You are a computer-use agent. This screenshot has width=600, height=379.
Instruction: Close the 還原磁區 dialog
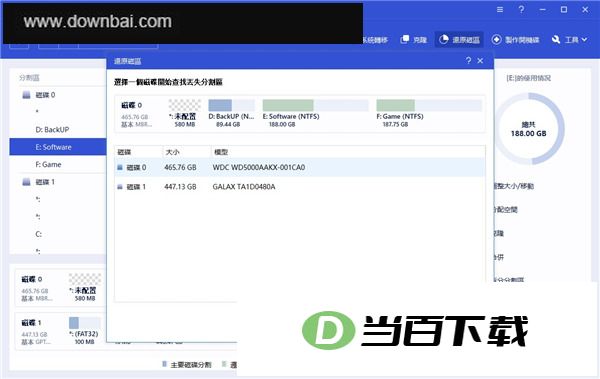coord(481,60)
